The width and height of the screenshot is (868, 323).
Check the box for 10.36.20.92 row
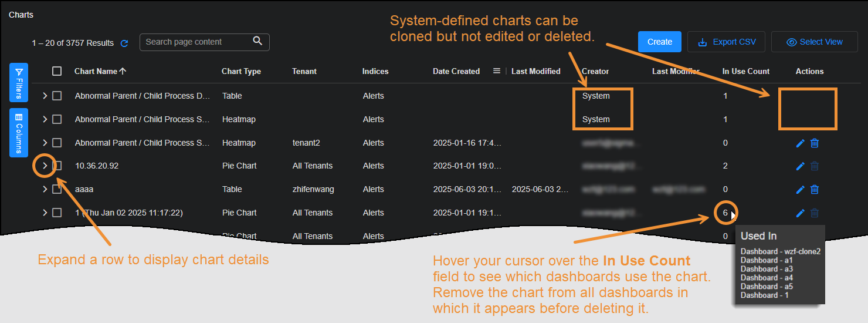coord(57,166)
